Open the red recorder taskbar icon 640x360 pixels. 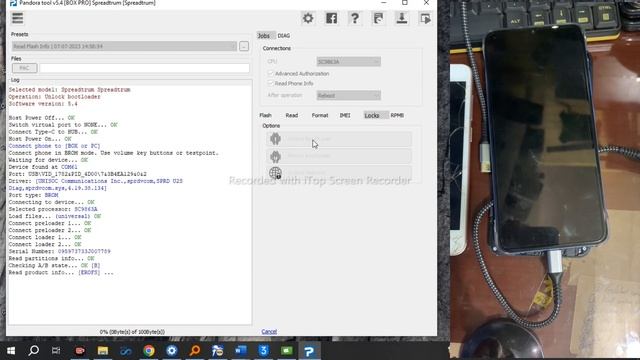80,351
